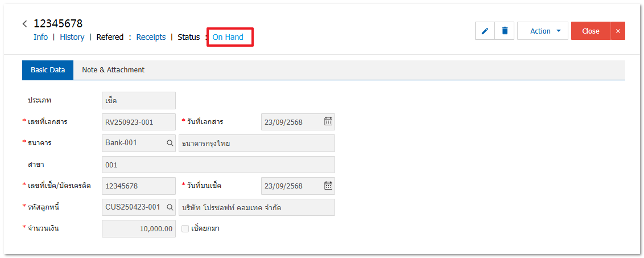Click the search icon in ธนาคาร field
The height and width of the screenshot is (258, 644).
170,143
